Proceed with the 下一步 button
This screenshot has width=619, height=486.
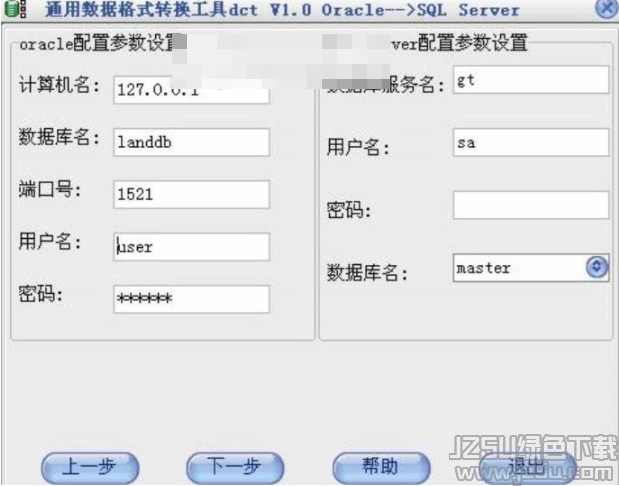pos(235,468)
